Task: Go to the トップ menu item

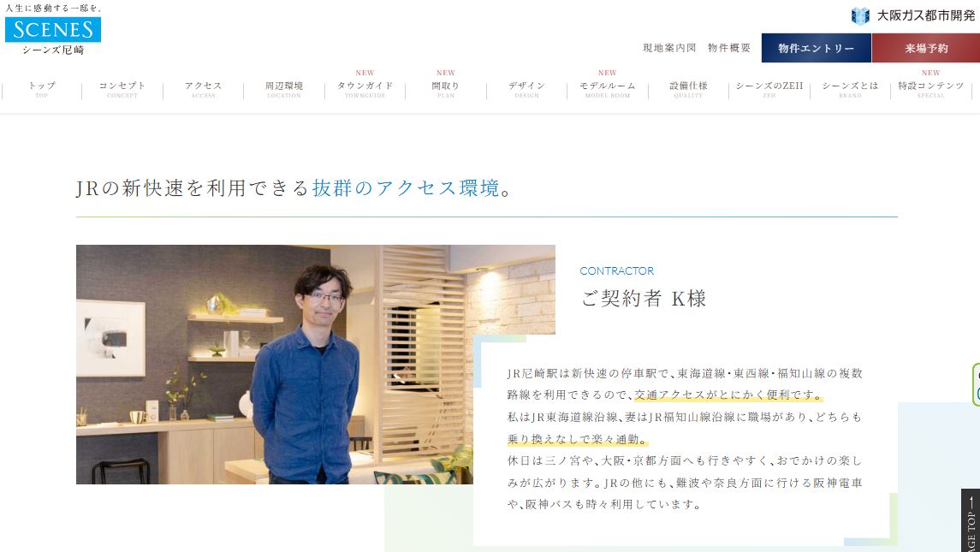Action: (x=42, y=89)
